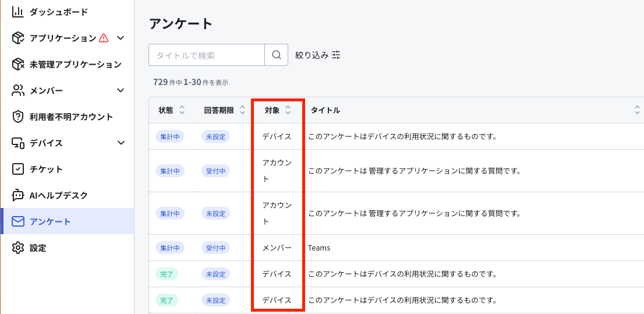
Task: Click the アンケート page heading
Action: (181, 23)
